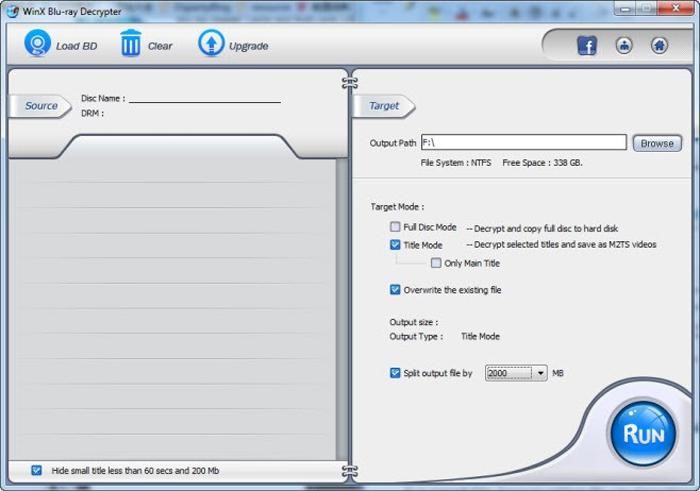Screen dimensions: 700x491
Task: Disable Split output file by checkbox
Action: point(395,373)
